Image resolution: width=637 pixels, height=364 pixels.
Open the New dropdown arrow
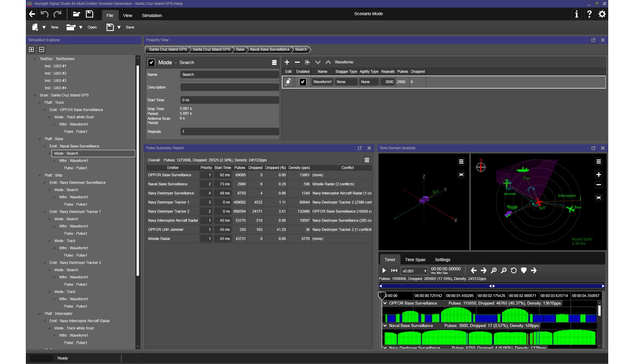coord(44,27)
